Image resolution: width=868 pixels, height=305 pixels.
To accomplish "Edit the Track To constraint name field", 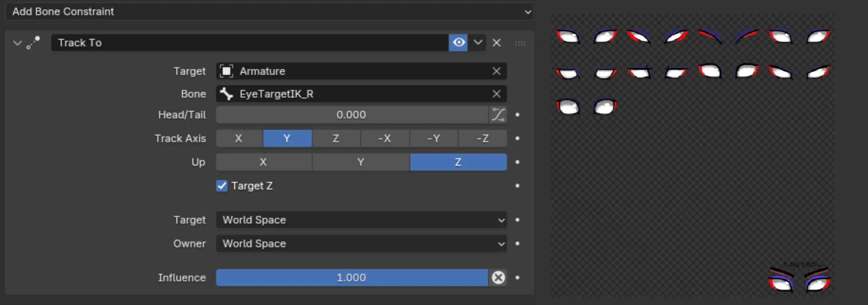I will click(250, 43).
